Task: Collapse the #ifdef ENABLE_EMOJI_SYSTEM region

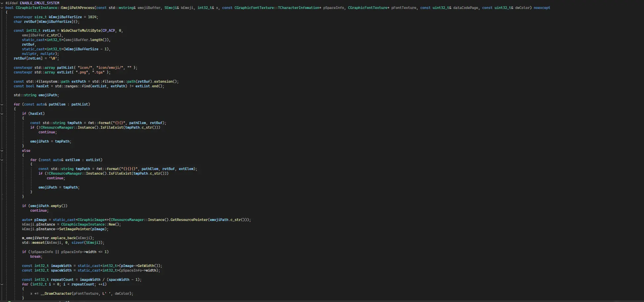Action: click(2, 3)
